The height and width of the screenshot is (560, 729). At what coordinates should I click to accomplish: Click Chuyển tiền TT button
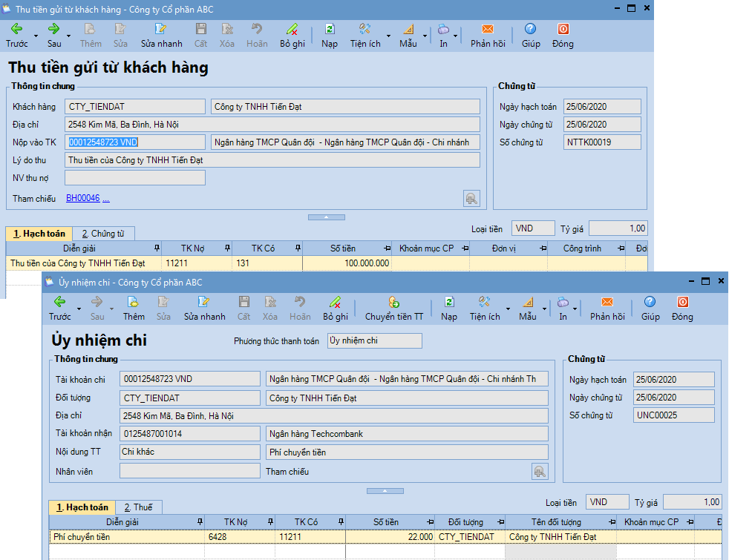coord(393,309)
